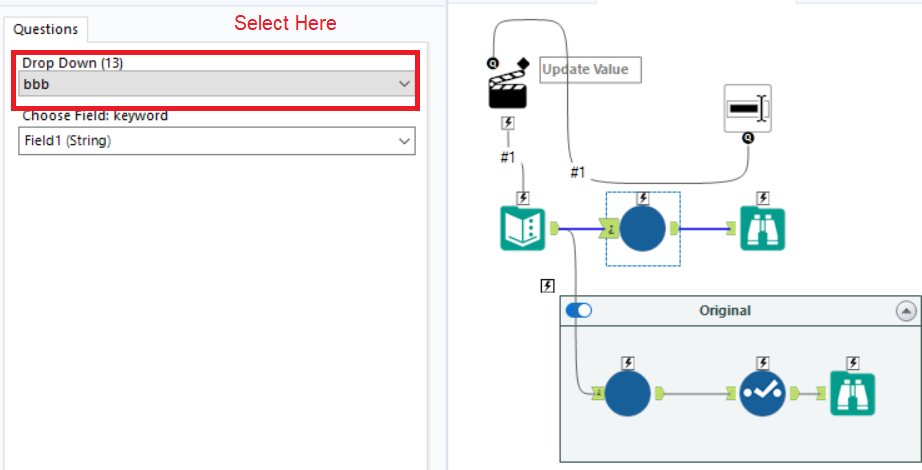This screenshot has height=470, width=922.
Task: Select the Select tool checkmark icon
Action: pos(763,394)
